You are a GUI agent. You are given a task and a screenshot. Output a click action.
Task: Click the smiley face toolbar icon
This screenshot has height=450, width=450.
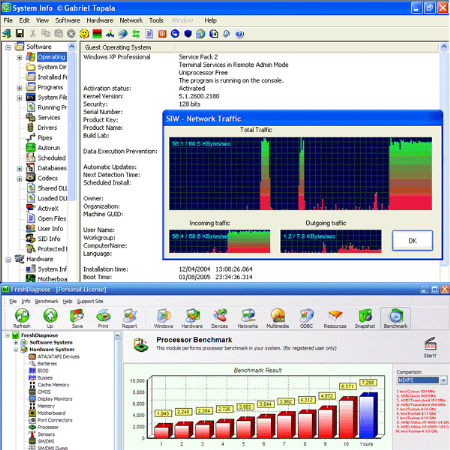pos(84,33)
